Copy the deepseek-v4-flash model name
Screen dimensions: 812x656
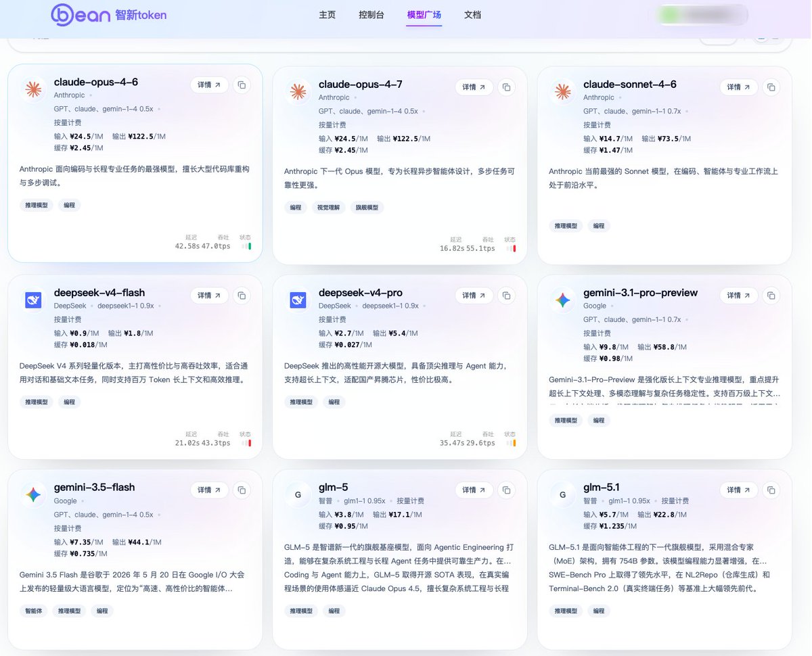click(242, 296)
